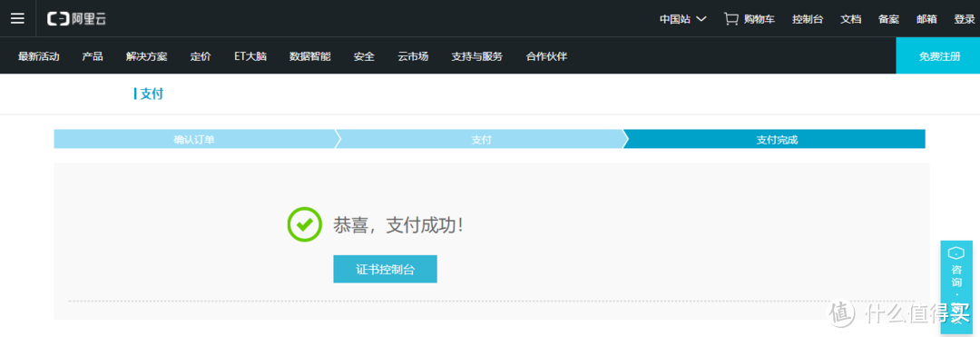
Task: Click the green success checkmark icon
Action: pyautogui.click(x=304, y=225)
